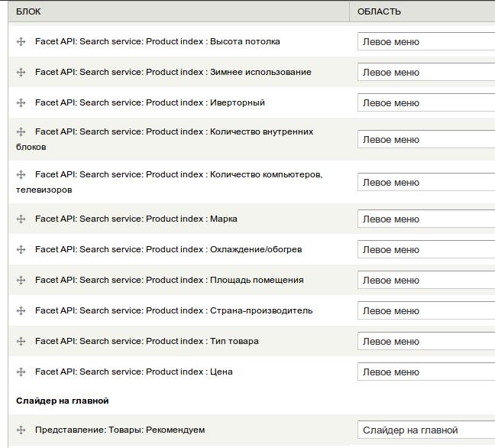Screen dimensions: 495x448
Task: Click the Количество компьютеров, телевизоров label
Action: (170, 182)
